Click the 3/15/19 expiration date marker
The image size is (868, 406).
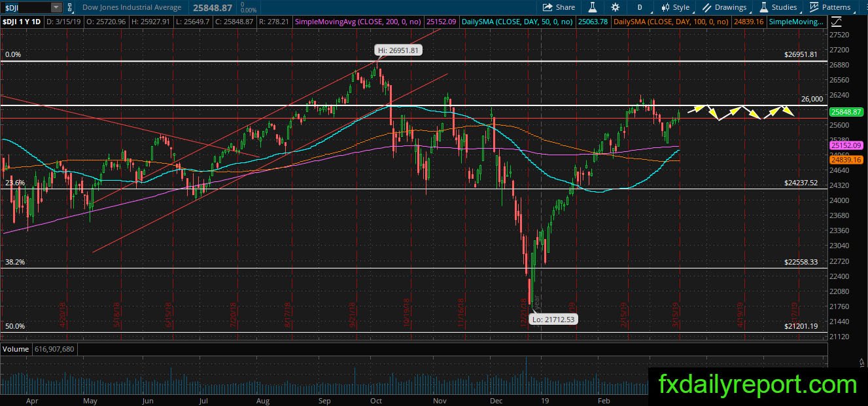(676, 314)
